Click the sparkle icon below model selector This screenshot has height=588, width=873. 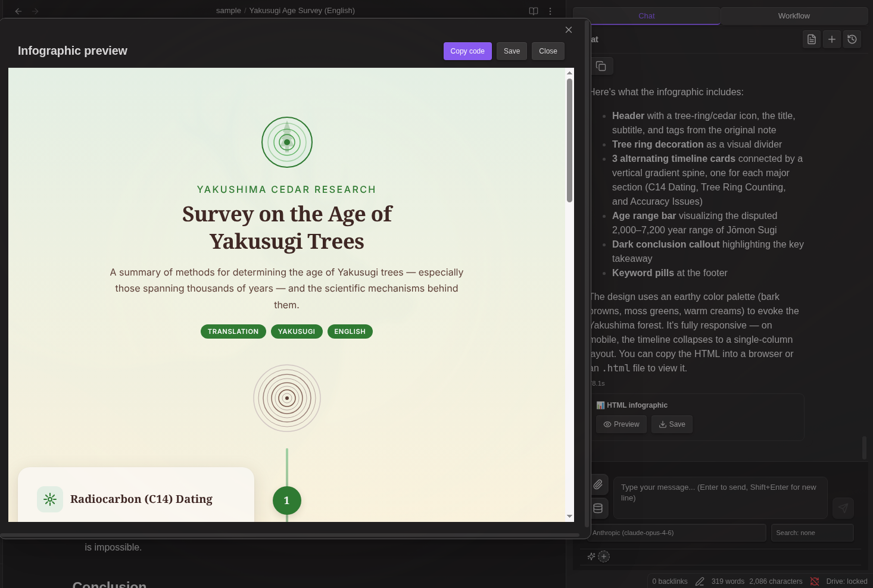(591, 556)
